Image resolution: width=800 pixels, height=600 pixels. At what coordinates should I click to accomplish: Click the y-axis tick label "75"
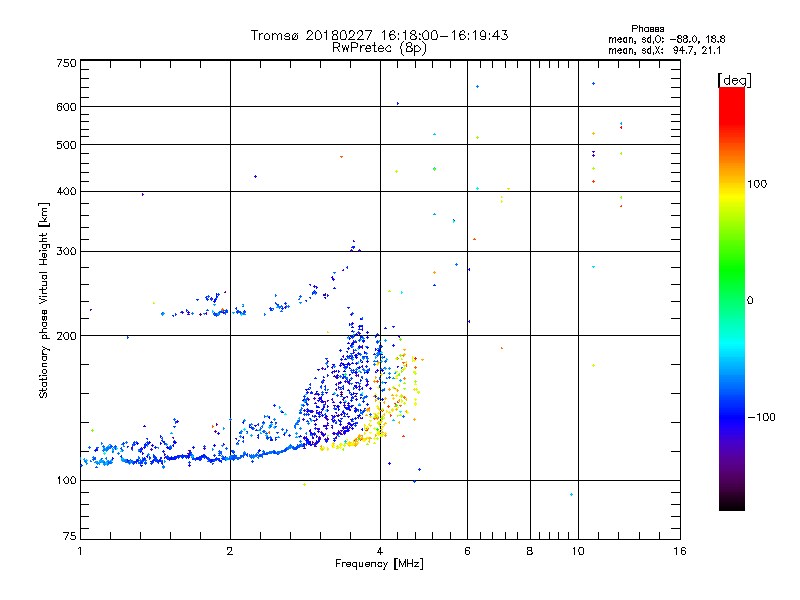[x=70, y=536]
